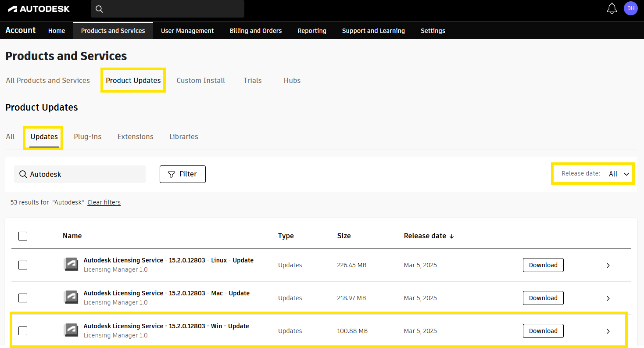The width and height of the screenshot is (644, 348).
Task: Click the search magnifier icon in top bar
Action: (x=100, y=9)
